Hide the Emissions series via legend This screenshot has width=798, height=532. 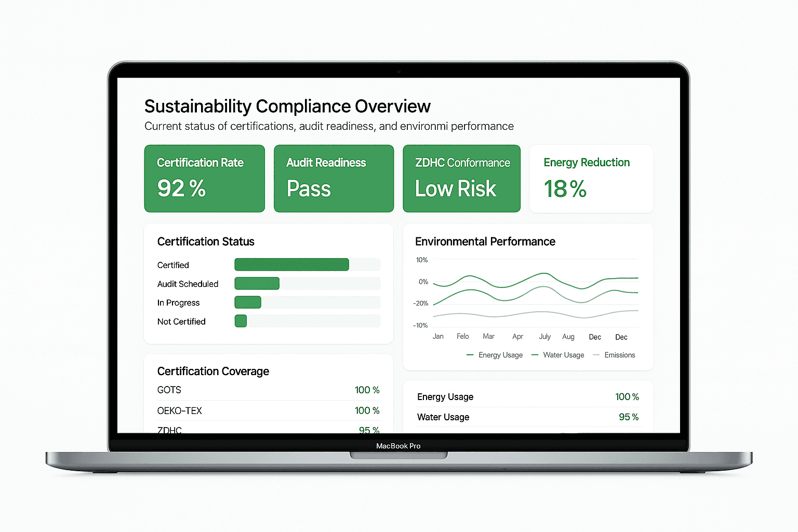615,355
